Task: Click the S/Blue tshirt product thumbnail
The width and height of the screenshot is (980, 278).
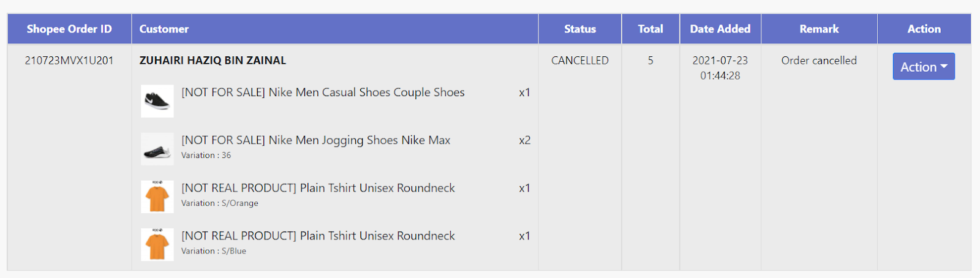Action: [157, 244]
